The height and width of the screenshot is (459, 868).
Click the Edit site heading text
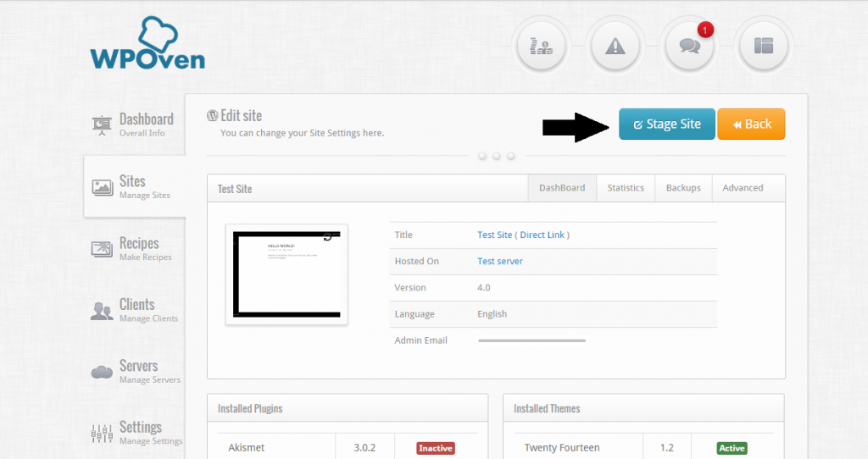coord(242,115)
